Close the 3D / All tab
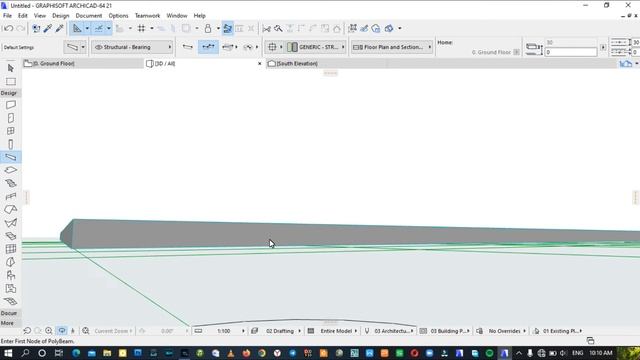This screenshot has width=640, height=360. [260, 64]
